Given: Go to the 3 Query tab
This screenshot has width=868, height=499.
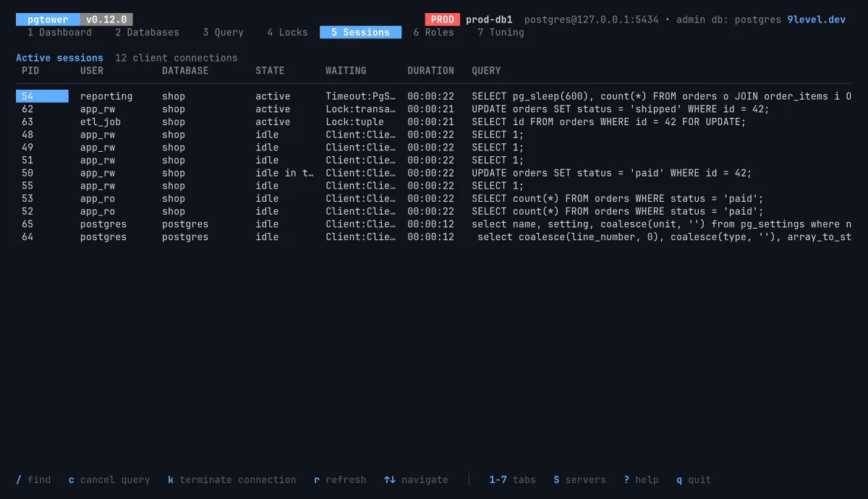Looking at the screenshot, I should 223,33.
